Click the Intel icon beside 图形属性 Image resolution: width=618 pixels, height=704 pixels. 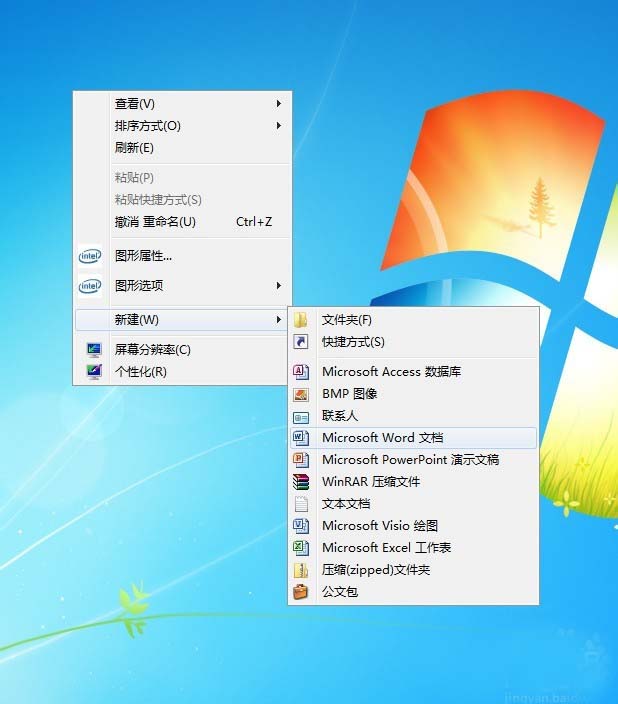coord(90,256)
